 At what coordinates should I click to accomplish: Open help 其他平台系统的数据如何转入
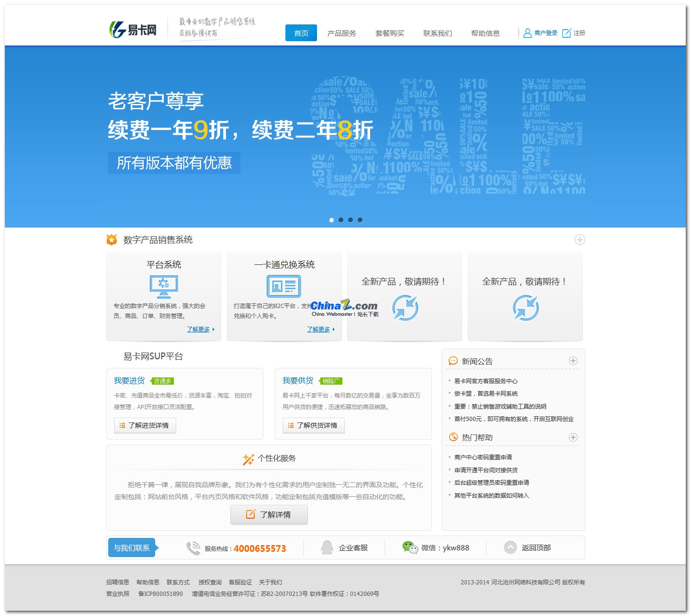[x=492, y=496]
